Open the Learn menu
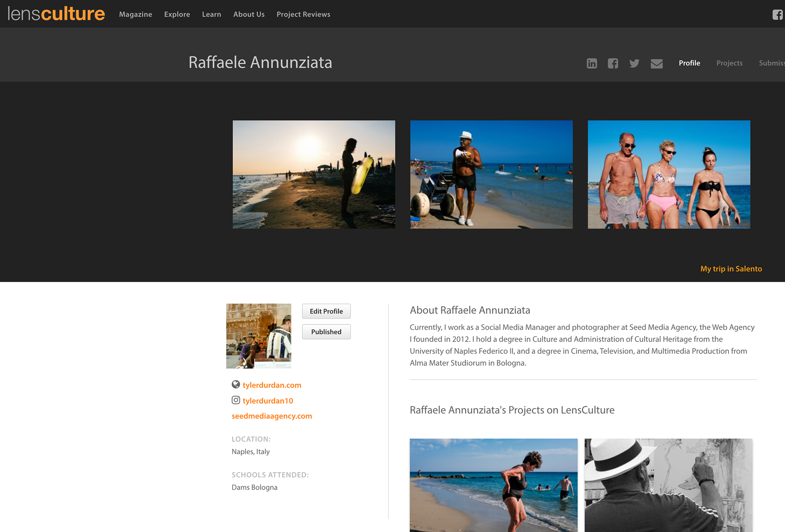The image size is (785, 532). tap(211, 14)
